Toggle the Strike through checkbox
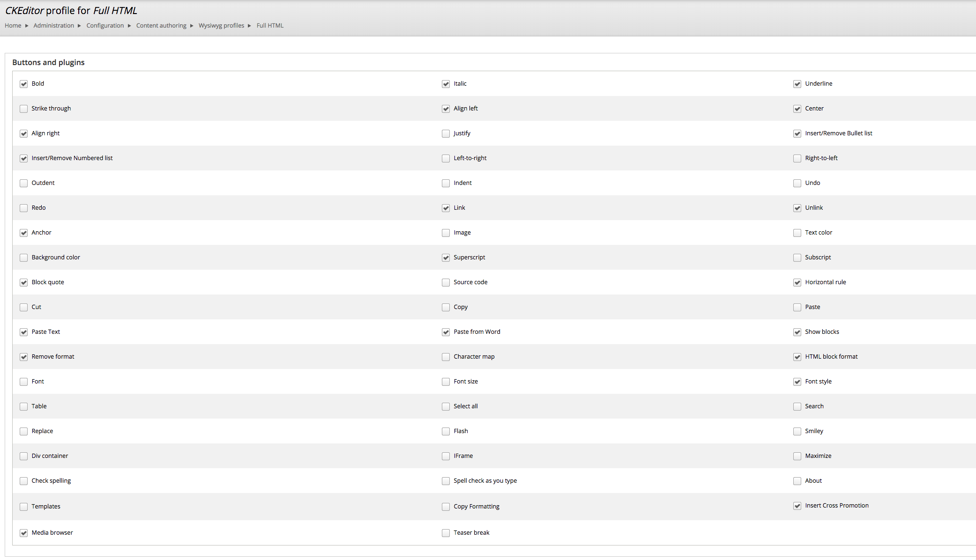Screen dimensions: 976x560 click(x=24, y=109)
